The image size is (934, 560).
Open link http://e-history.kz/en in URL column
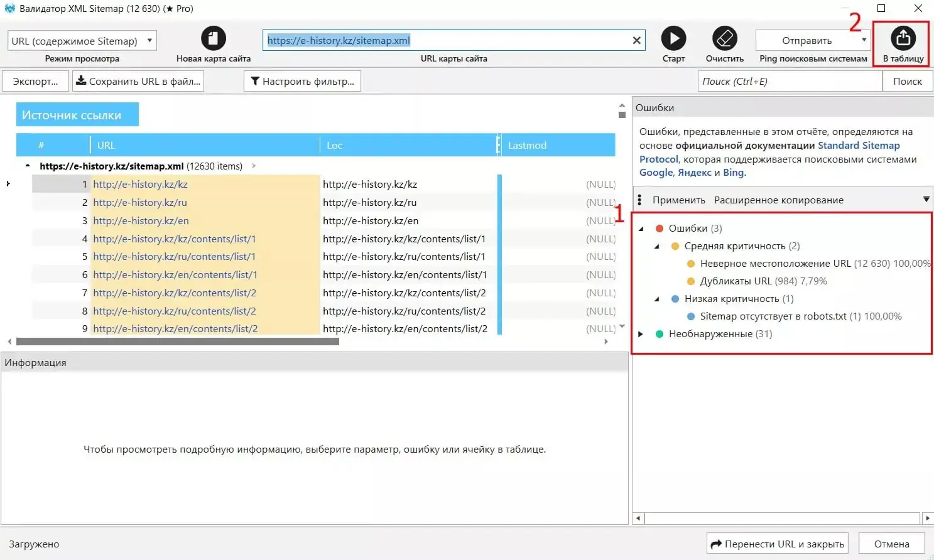(141, 221)
